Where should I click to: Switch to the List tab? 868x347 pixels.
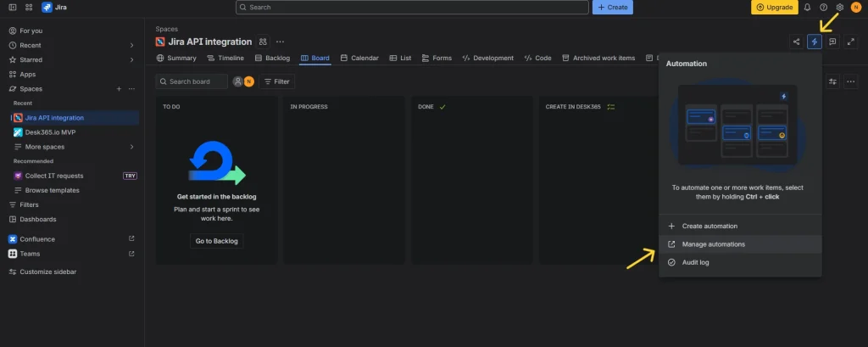(x=400, y=58)
